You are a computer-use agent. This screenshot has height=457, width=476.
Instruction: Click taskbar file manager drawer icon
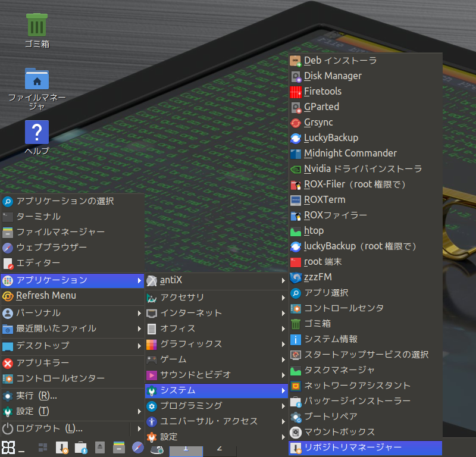(x=118, y=447)
